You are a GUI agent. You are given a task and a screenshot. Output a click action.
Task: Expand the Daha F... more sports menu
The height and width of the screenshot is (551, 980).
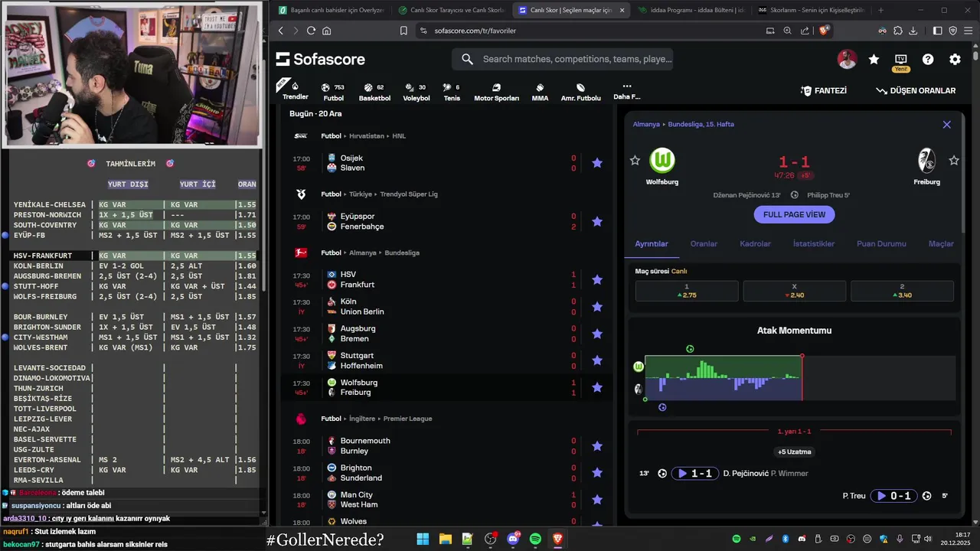point(626,92)
